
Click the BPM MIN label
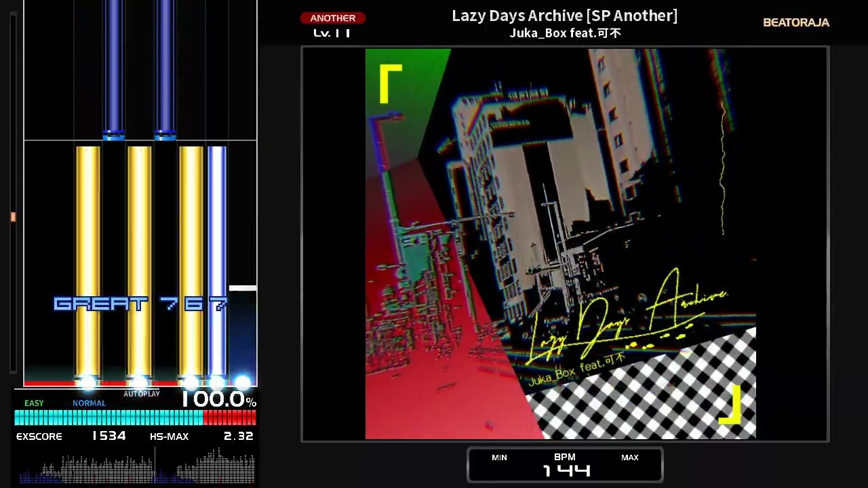click(x=499, y=457)
